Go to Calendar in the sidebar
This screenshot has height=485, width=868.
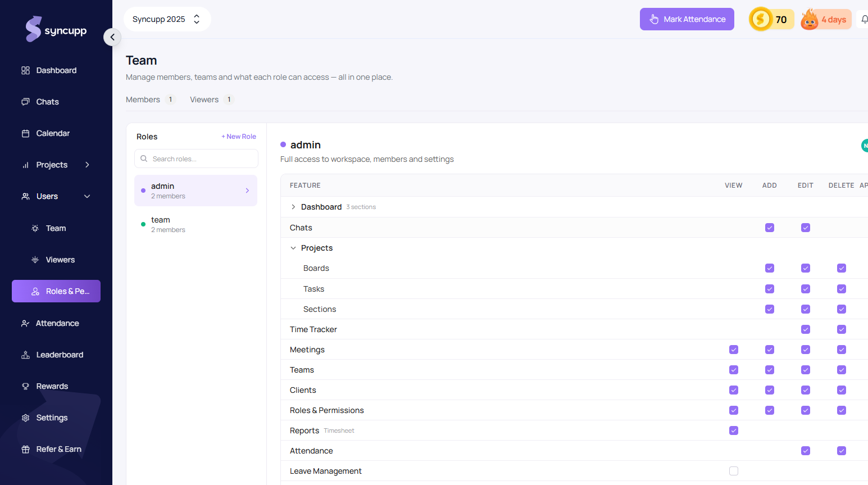(53, 133)
